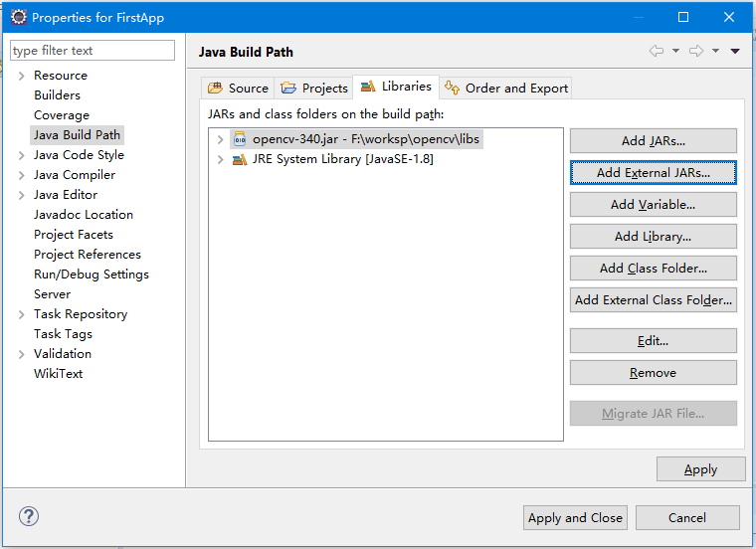Click the forward navigation arrow icon
This screenshot has height=549, width=756.
[696, 51]
